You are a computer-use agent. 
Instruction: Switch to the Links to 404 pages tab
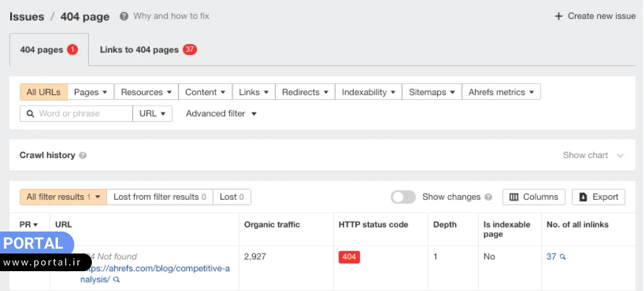tap(148, 50)
